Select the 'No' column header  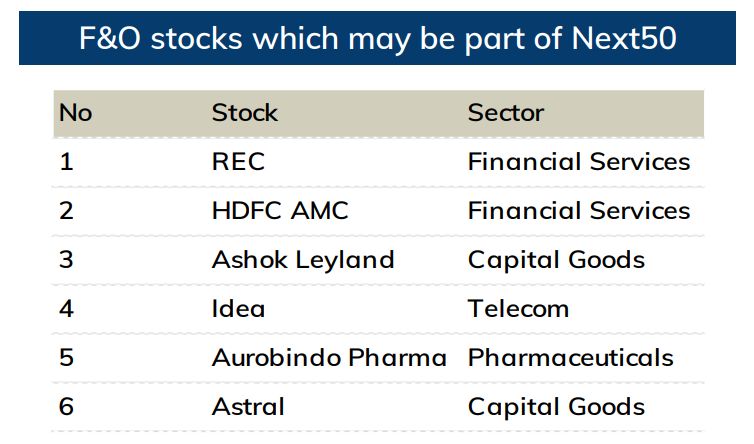(x=75, y=112)
